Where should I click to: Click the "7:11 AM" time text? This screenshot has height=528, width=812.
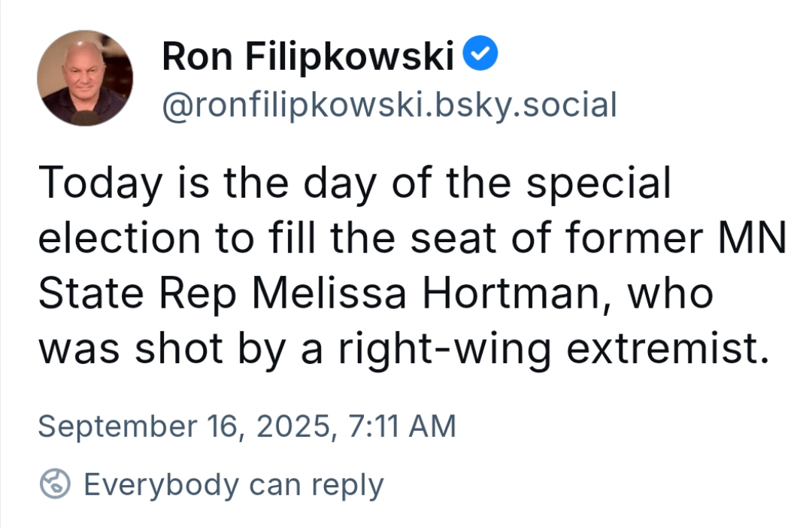[x=401, y=426]
